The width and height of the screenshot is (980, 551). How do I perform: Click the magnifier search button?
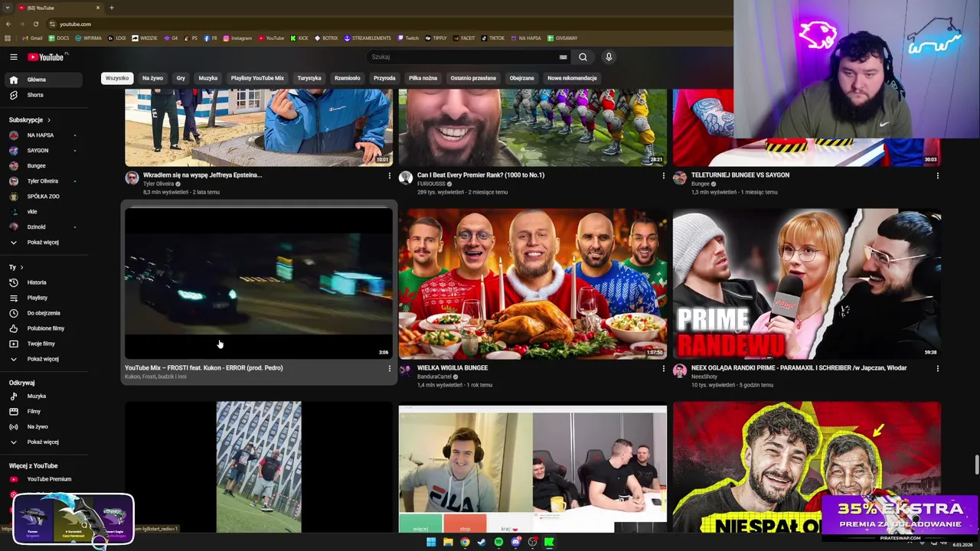[583, 57]
